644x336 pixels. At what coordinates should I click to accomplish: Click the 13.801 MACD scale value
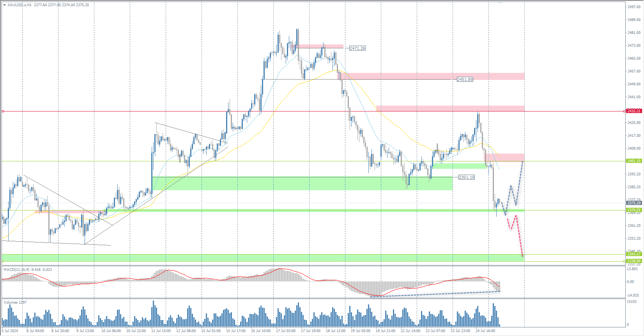(x=633, y=269)
